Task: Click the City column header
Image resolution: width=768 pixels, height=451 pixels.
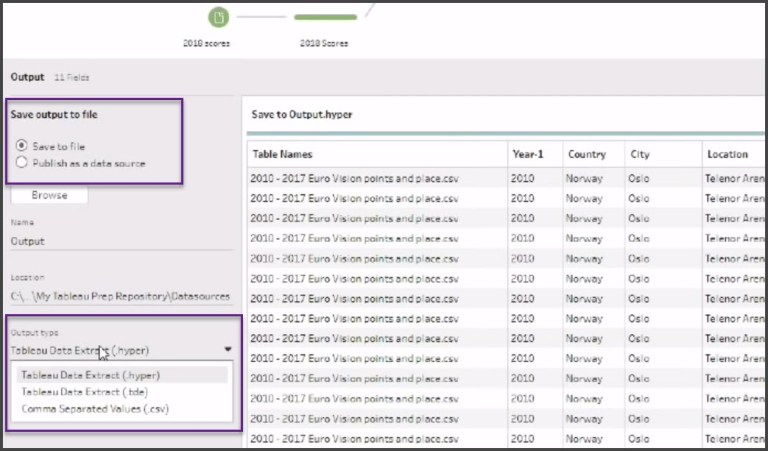Action: tap(663, 154)
